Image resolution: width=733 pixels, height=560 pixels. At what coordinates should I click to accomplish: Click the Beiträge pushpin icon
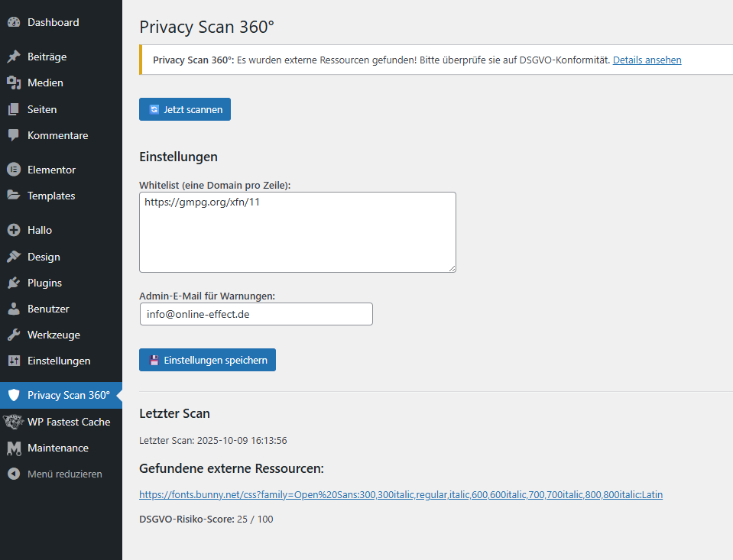(13, 57)
